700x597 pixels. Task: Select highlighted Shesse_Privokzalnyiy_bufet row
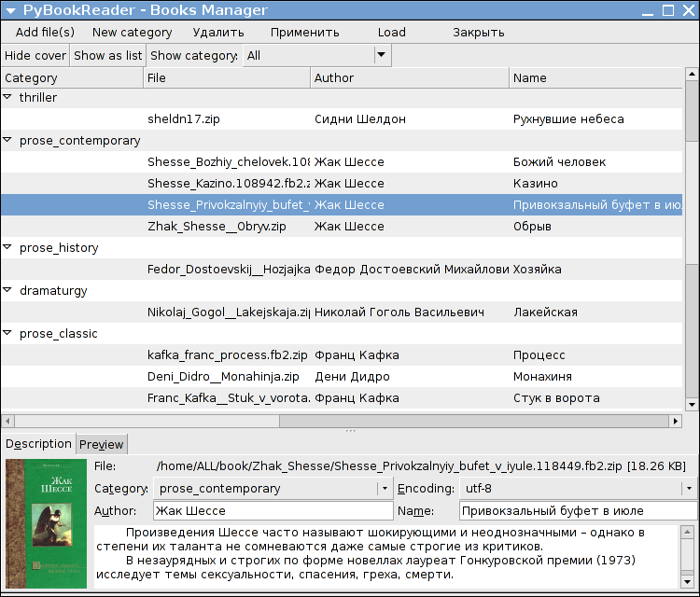click(x=342, y=205)
